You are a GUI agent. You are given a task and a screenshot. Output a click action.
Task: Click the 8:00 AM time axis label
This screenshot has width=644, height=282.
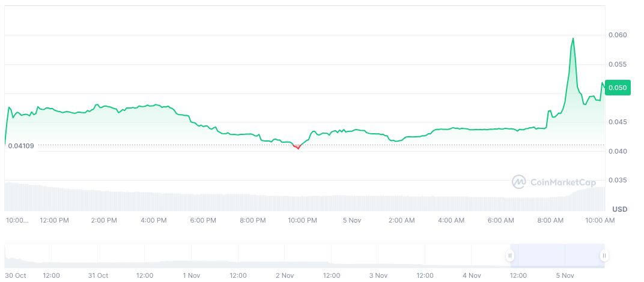[550, 220]
